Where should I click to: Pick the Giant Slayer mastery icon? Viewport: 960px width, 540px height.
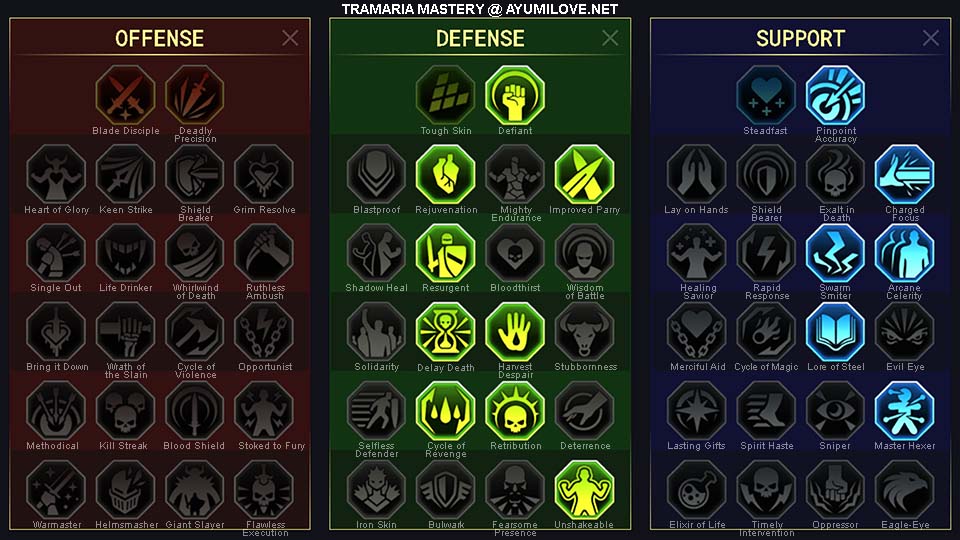pyautogui.click(x=195, y=490)
